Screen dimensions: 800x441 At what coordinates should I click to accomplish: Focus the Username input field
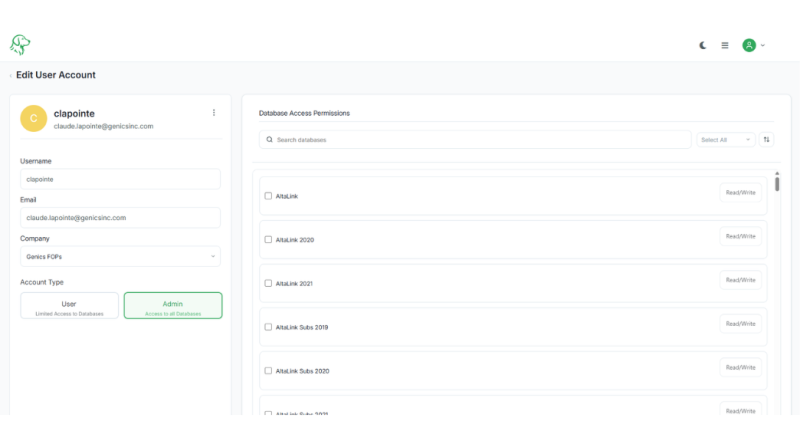(x=120, y=179)
